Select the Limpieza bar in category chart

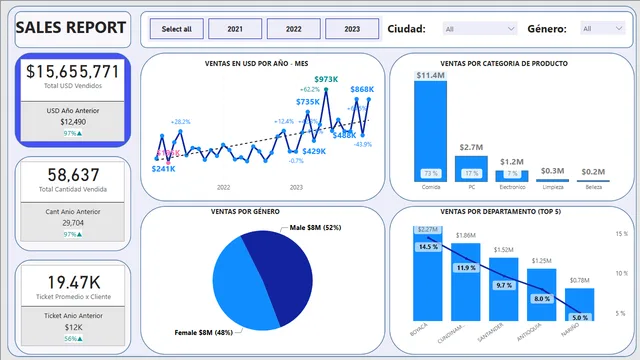[x=553, y=180]
